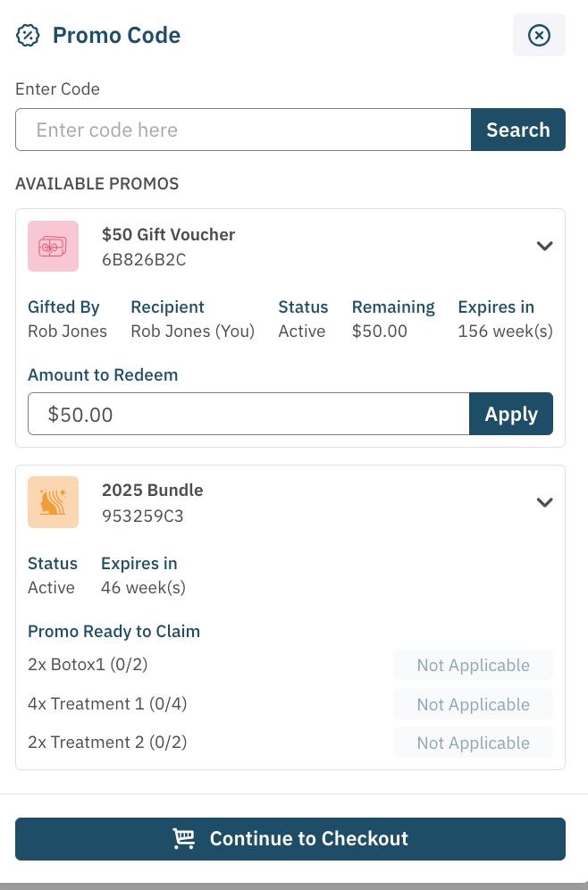Close the Promo Code panel
Screen dimensions: 588x890
[x=539, y=36]
